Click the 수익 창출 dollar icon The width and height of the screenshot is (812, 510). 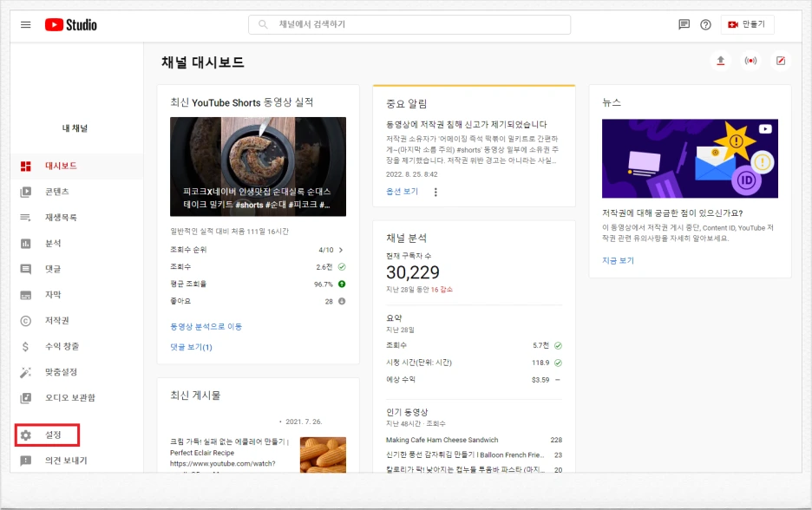pos(25,346)
